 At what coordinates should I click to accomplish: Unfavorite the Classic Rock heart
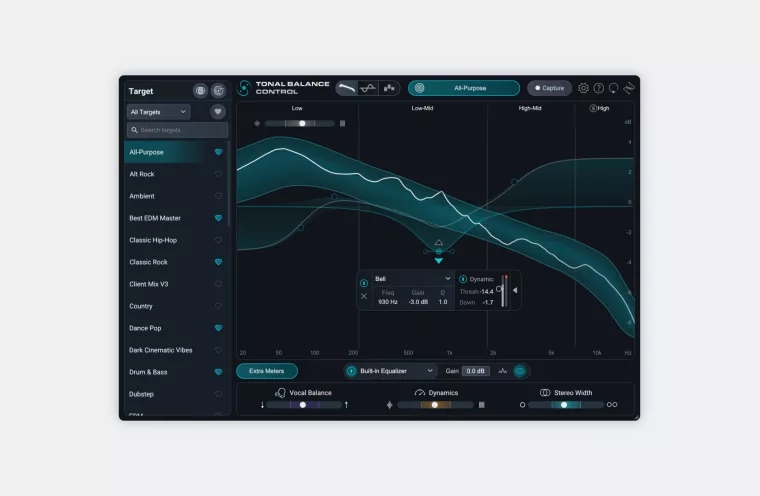click(218, 262)
